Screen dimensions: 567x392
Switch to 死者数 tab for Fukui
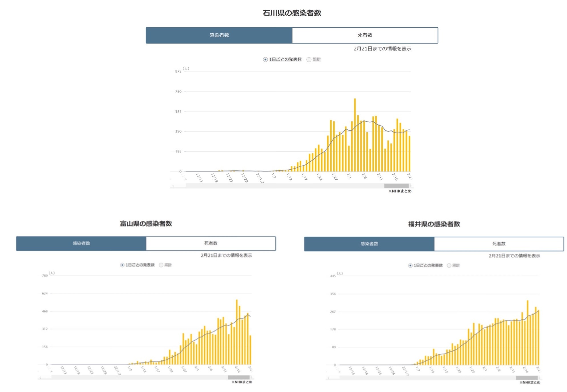499,244
